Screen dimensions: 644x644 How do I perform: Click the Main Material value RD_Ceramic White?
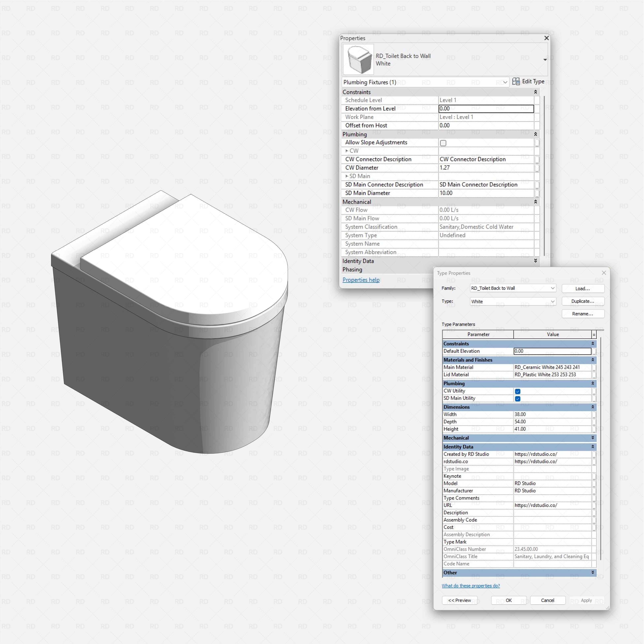click(552, 367)
